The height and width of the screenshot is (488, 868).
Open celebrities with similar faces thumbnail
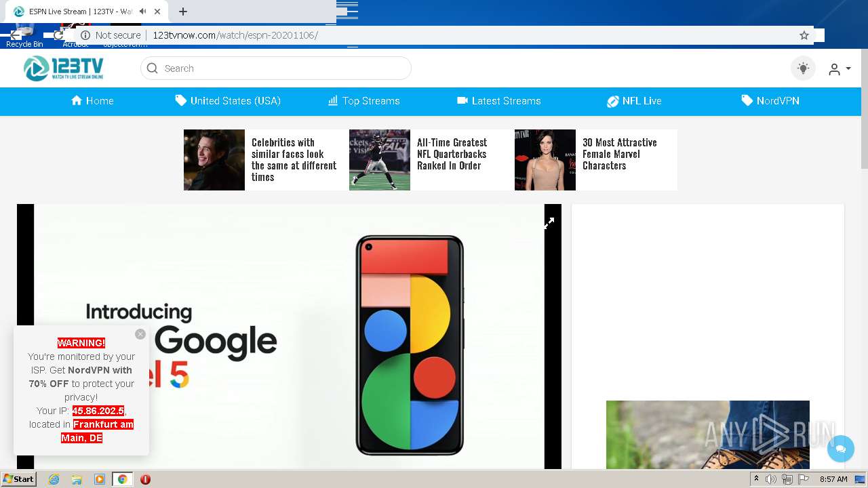click(x=214, y=160)
